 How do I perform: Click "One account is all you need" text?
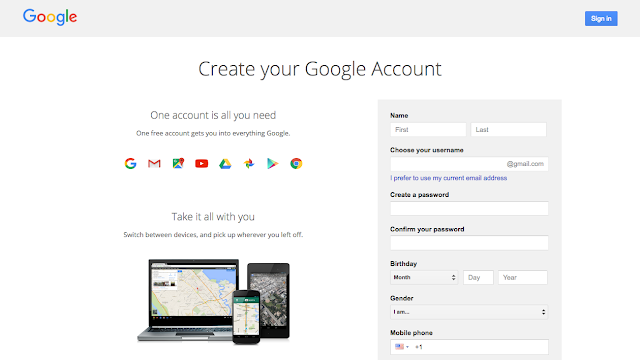click(213, 115)
